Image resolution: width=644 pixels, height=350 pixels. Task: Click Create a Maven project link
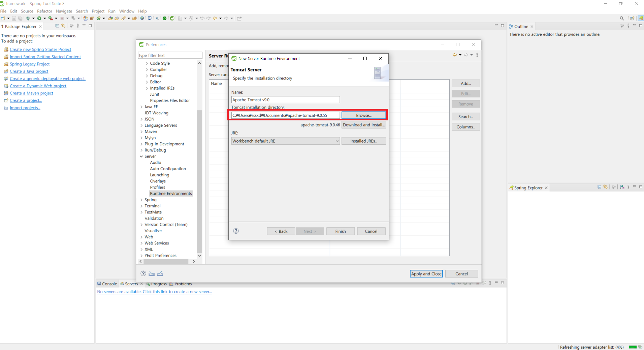pyautogui.click(x=31, y=93)
